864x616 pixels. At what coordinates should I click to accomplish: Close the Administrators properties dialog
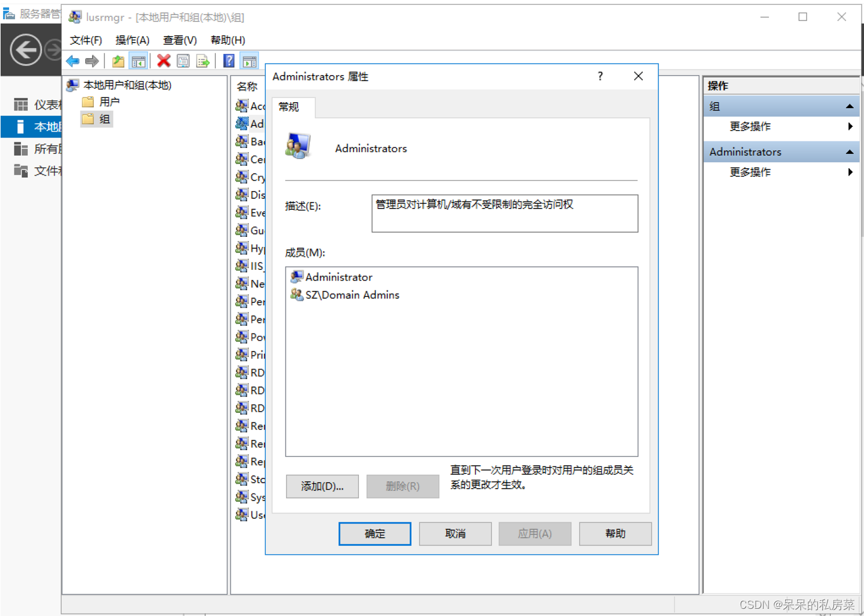639,76
